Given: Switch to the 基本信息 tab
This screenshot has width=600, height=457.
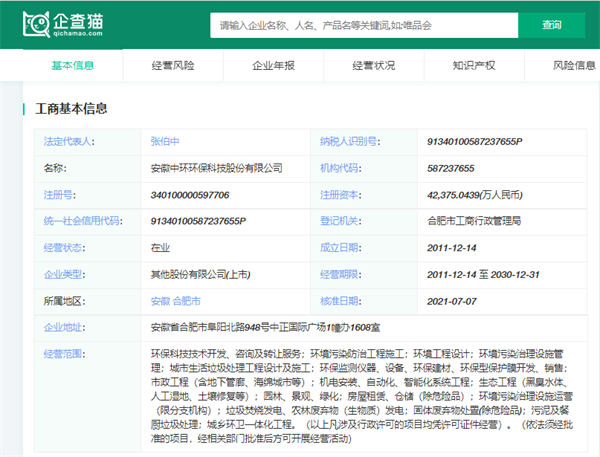Looking at the screenshot, I should click(72, 66).
